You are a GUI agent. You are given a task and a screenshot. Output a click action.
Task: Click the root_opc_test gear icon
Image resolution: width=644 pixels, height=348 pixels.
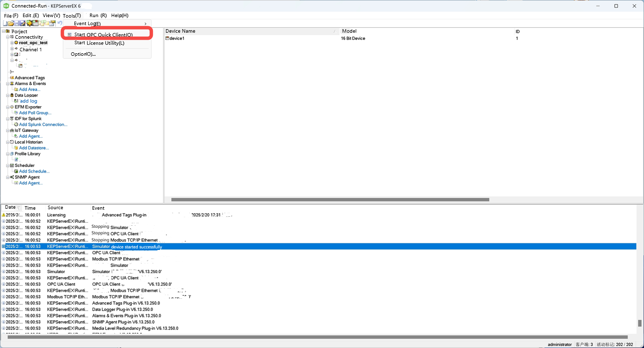16,43
